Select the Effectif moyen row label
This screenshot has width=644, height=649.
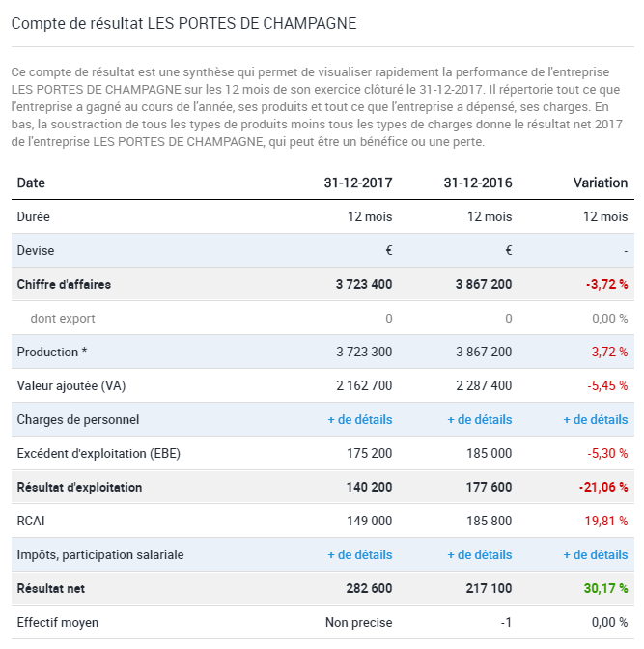coord(58,622)
